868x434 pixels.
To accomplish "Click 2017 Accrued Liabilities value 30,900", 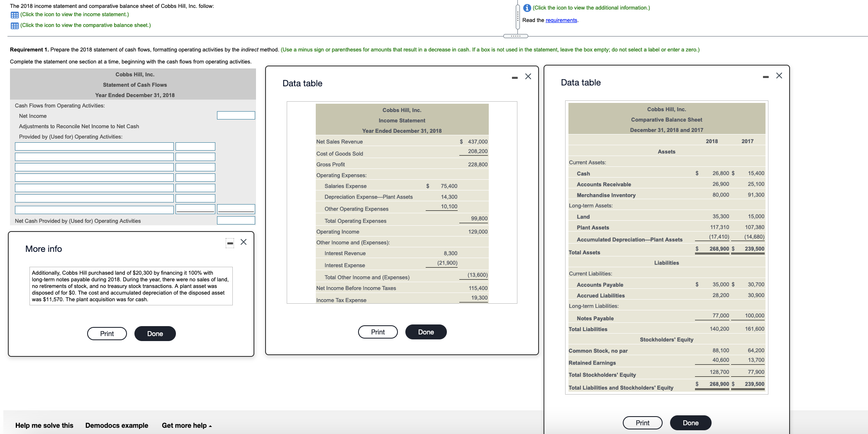I will point(756,295).
